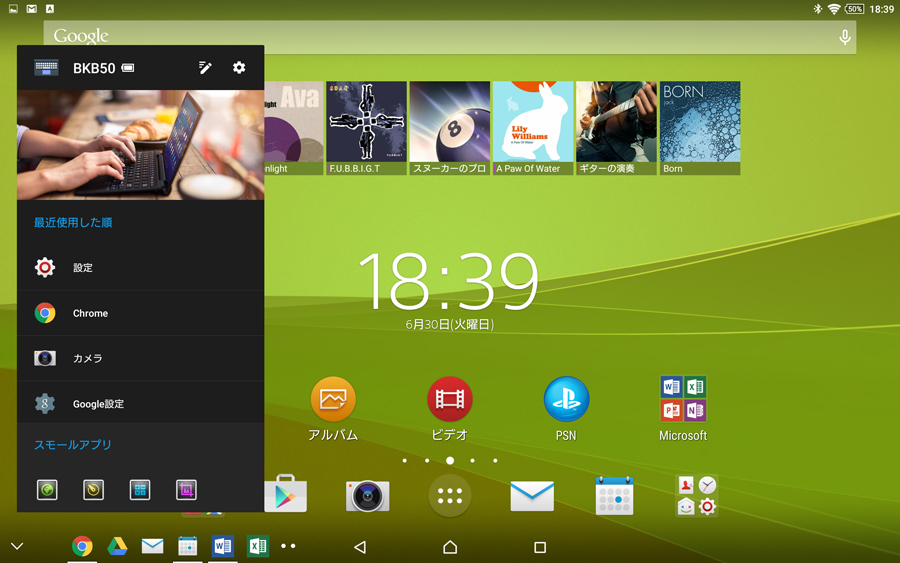
Task: Open the アルバム album app
Action: 333,400
